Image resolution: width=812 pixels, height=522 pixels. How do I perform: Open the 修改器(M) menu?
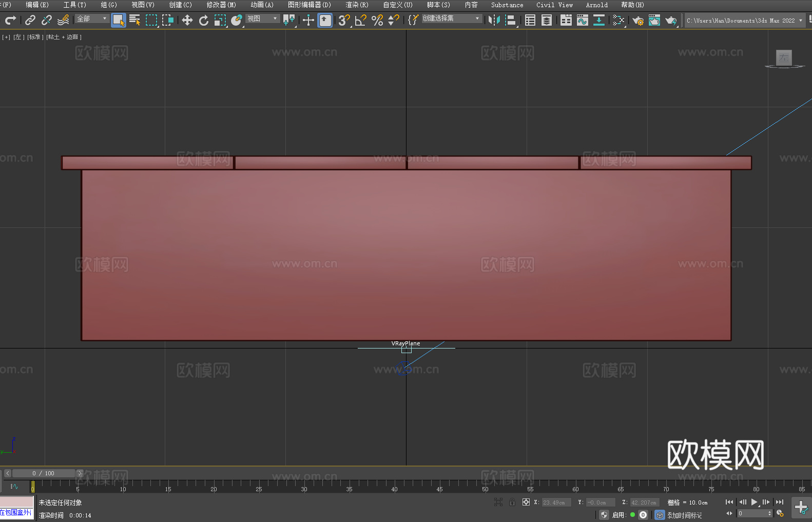click(x=221, y=5)
